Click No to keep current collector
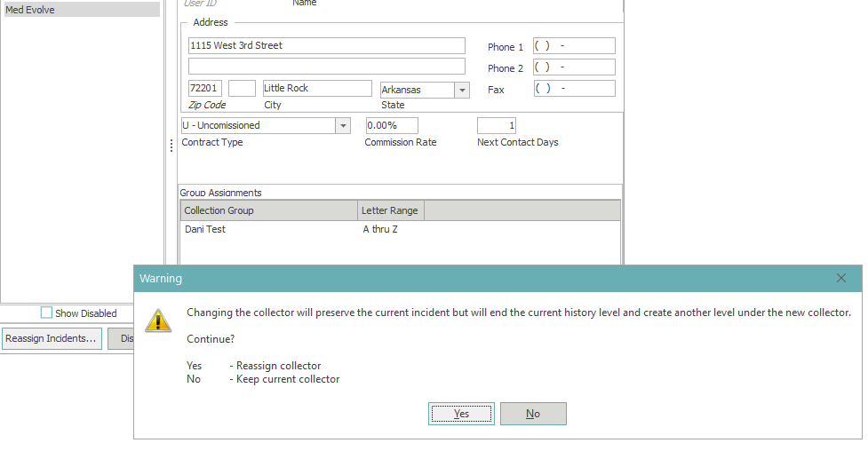Image resolution: width=868 pixels, height=451 pixels. coord(532,414)
